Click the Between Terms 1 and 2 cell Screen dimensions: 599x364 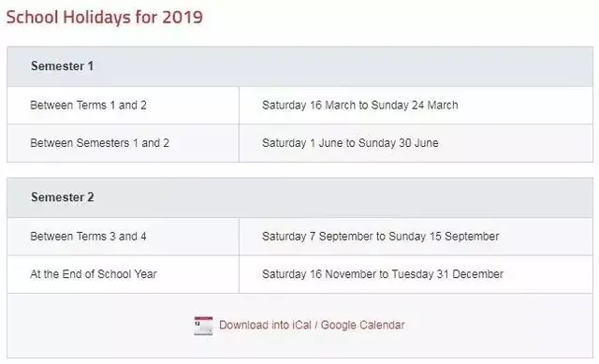point(123,106)
